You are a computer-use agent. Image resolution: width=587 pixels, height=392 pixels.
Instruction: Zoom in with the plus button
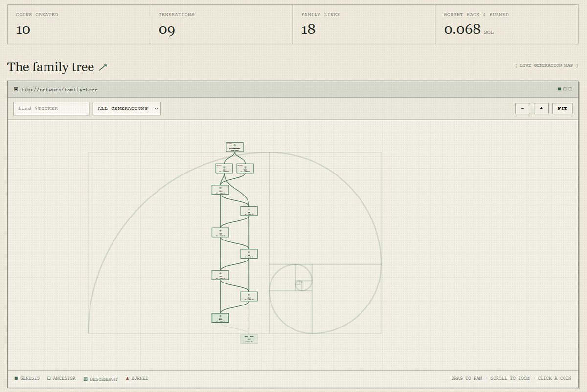coord(541,109)
